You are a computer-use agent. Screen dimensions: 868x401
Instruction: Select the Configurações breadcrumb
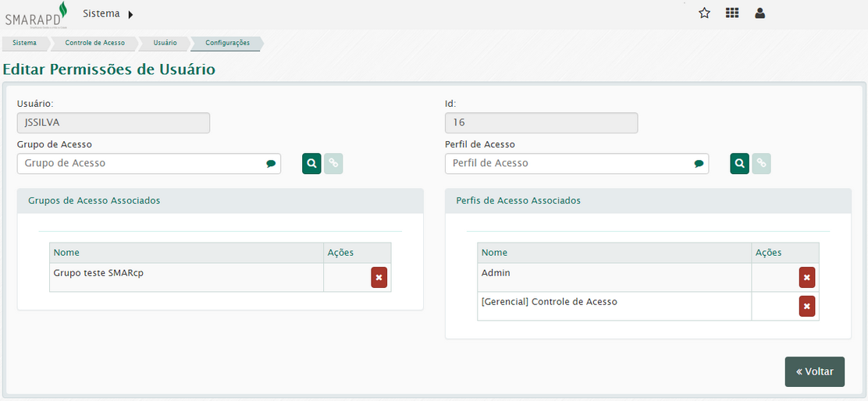pos(227,43)
